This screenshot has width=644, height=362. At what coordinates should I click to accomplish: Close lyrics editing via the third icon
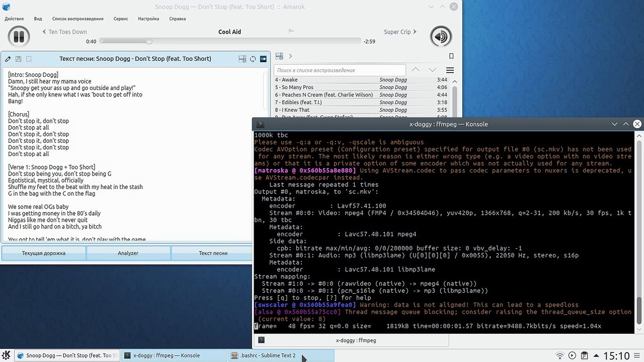tap(29, 59)
